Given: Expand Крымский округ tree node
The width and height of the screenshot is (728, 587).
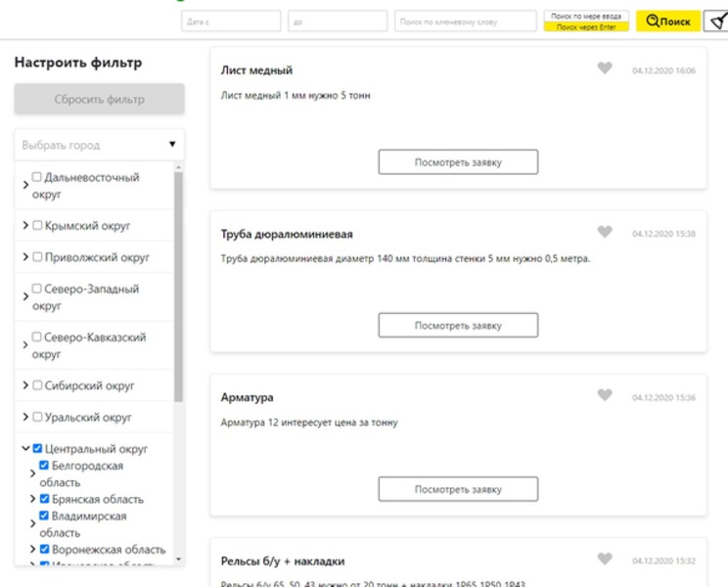Looking at the screenshot, I should [x=25, y=225].
